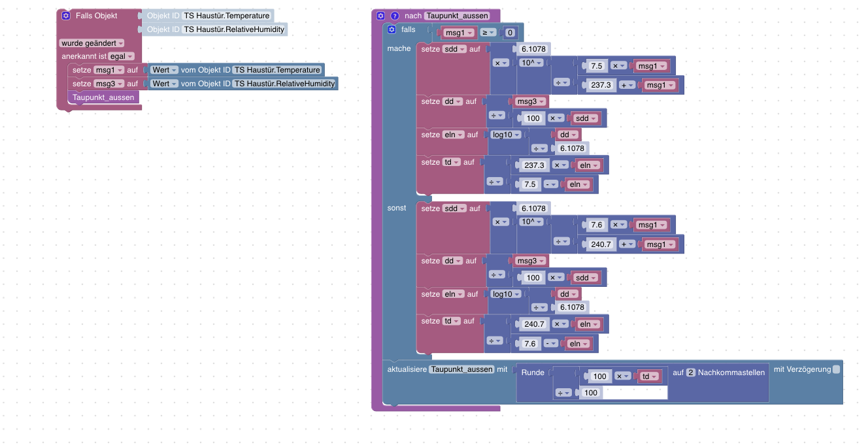This screenshot has width=868, height=447.
Task: Open the plus operator after 240.7
Action: [x=627, y=244]
